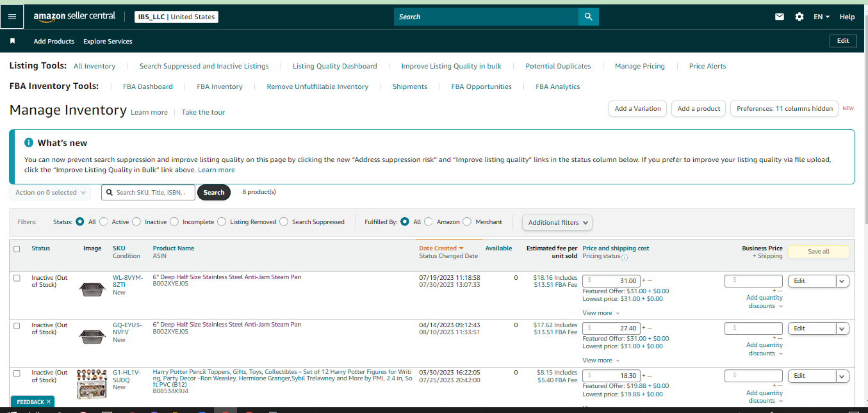This screenshot has height=413, width=868.
Task: Expand View more for WL-8VYM-8ZTI
Action: 601,313
